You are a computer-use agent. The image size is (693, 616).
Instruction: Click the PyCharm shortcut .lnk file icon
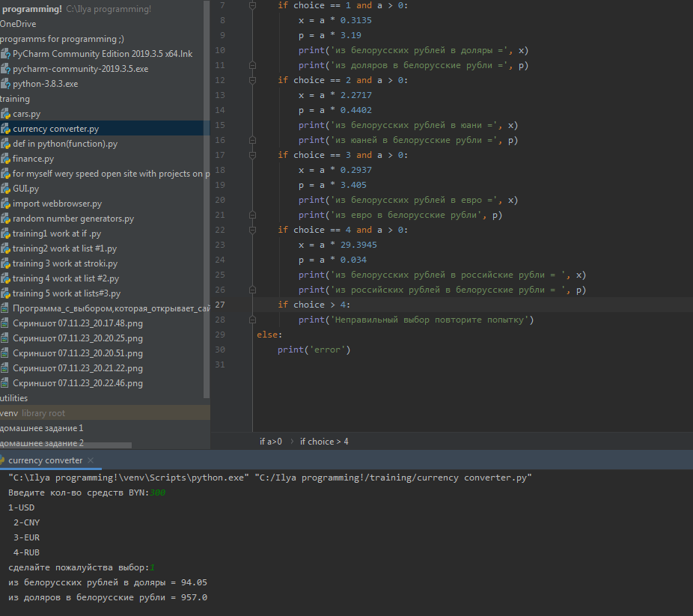(x=5, y=54)
